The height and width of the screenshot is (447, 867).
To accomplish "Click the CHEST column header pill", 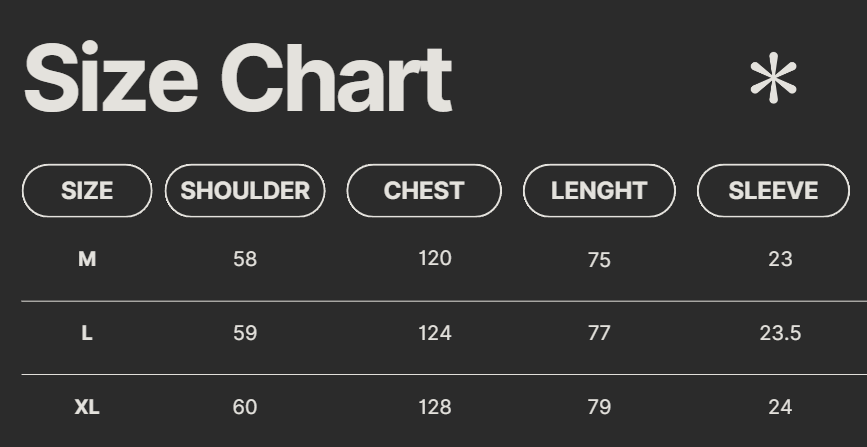I will tap(424, 191).
